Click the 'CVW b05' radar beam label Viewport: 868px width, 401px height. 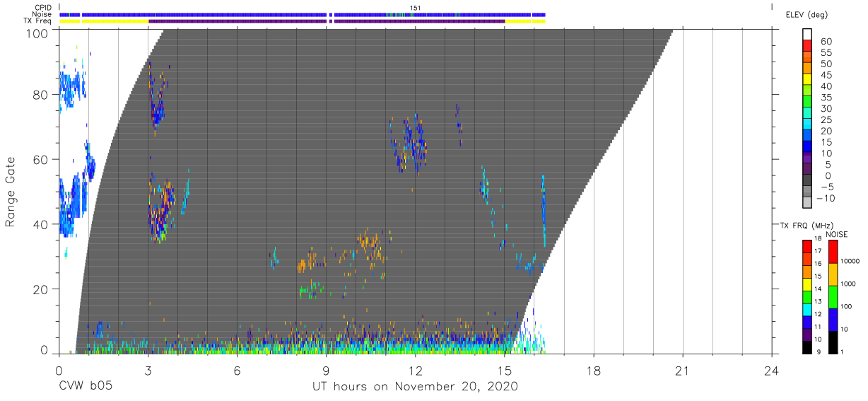(85, 387)
